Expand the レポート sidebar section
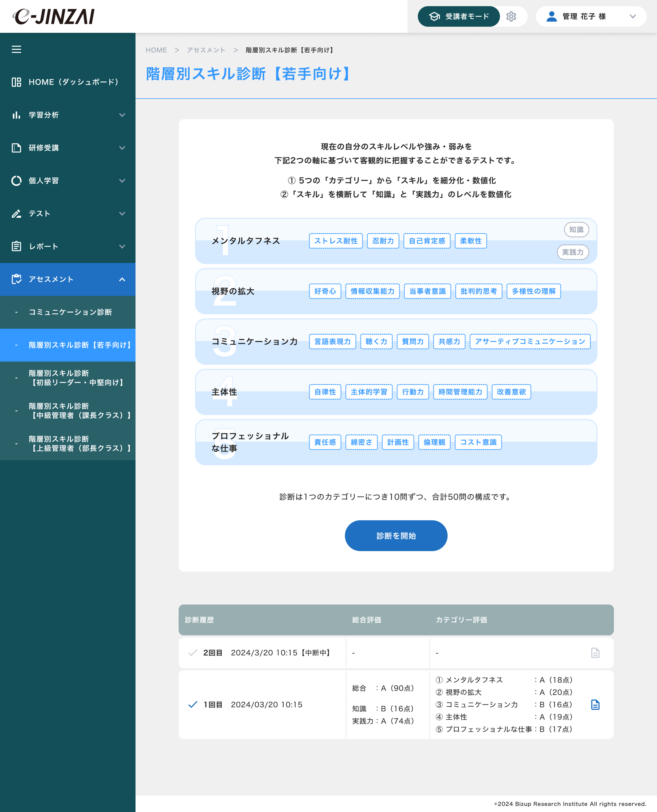 122,247
